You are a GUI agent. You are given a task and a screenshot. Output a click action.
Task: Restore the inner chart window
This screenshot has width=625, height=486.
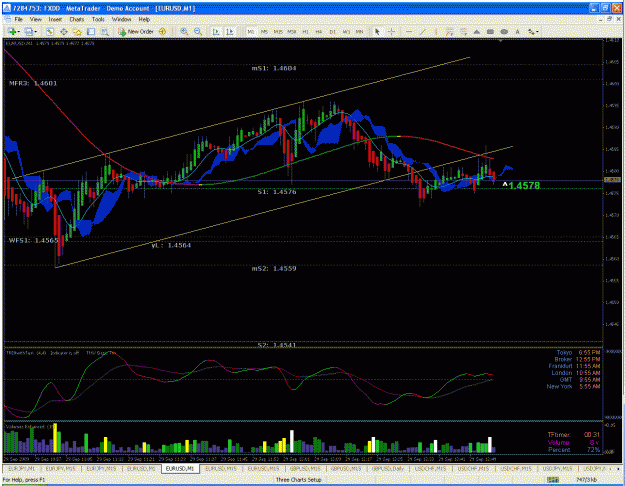(x=609, y=19)
